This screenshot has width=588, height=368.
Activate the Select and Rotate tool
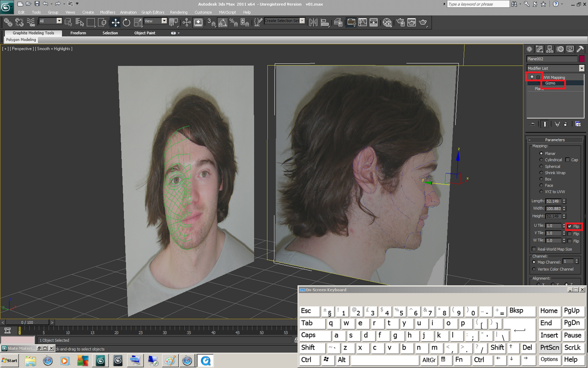pos(126,22)
